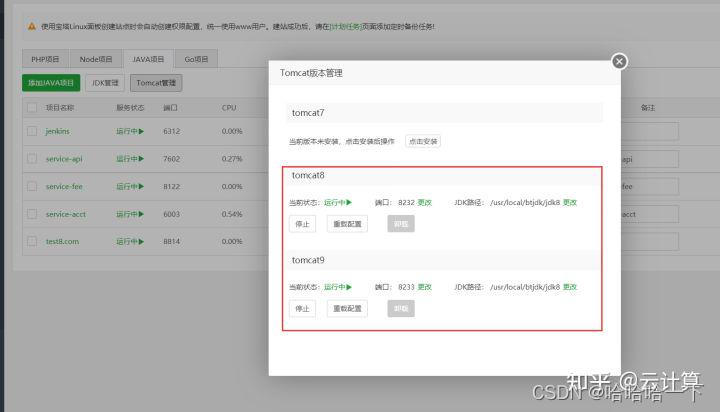The height and width of the screenshot is (412, 720).
Task: Click the service-acct CPU value 0.54%
Action: 232,214
